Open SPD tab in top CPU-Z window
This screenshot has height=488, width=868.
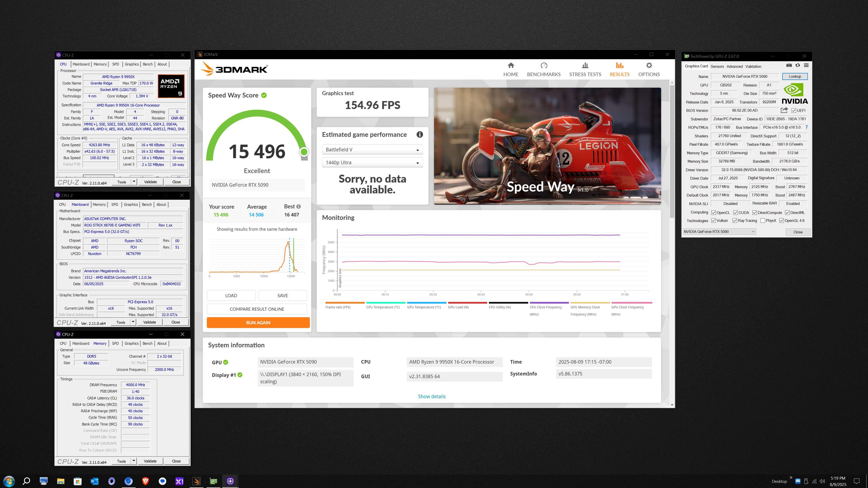point(116,64)
